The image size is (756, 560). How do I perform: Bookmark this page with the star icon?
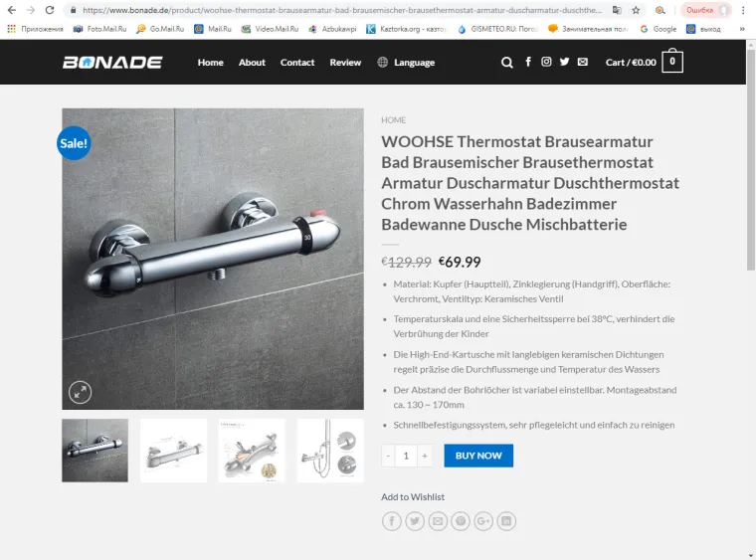tap(636, 10)
